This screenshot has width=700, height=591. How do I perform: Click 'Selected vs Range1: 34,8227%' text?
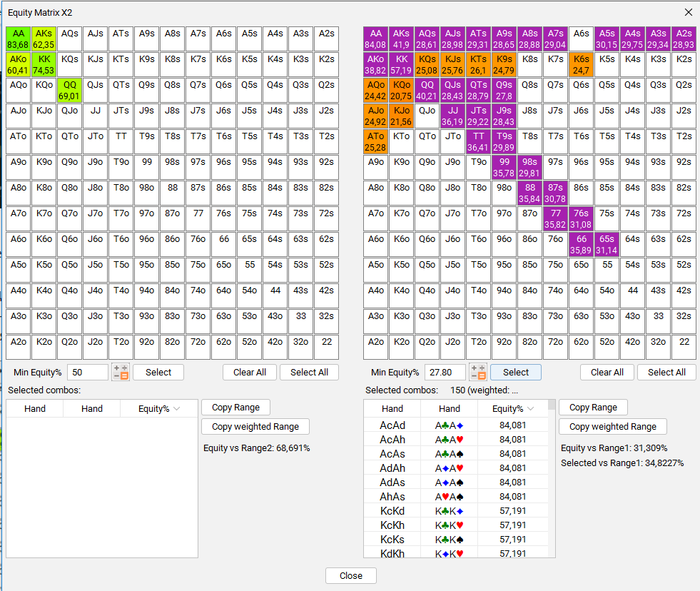622,463
